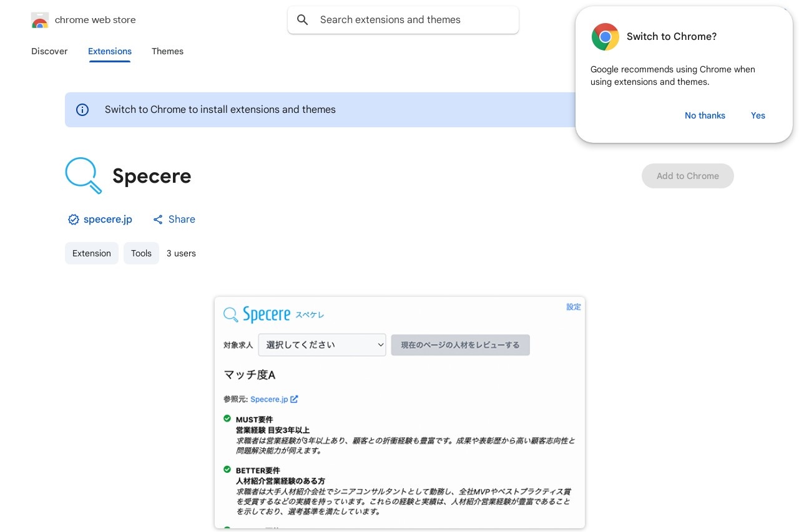Click the 人材紹介営業経験のある方 text
Image resolution: width=799 pixels, height=532 pixels.
click(x=281, y=481)
